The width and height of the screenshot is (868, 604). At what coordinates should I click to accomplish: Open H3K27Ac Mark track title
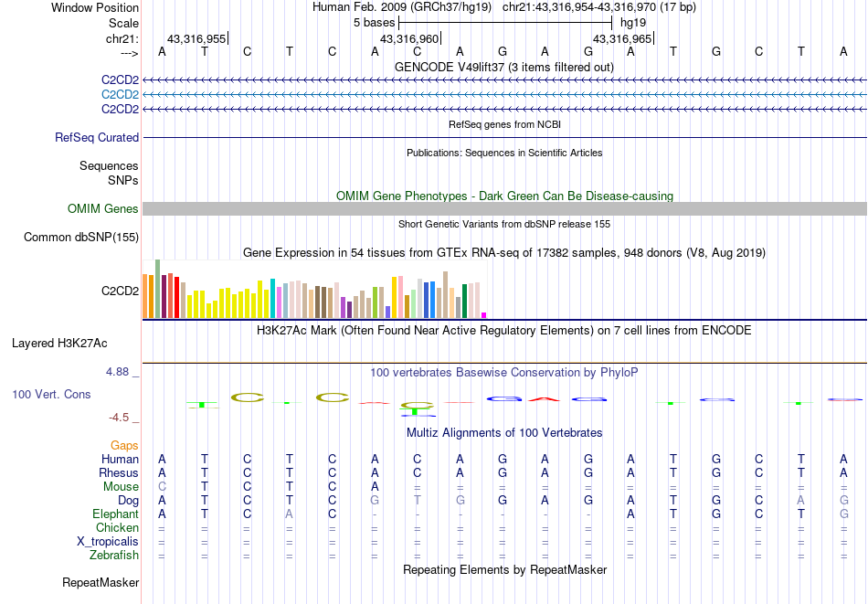click(x=504, y=331)
